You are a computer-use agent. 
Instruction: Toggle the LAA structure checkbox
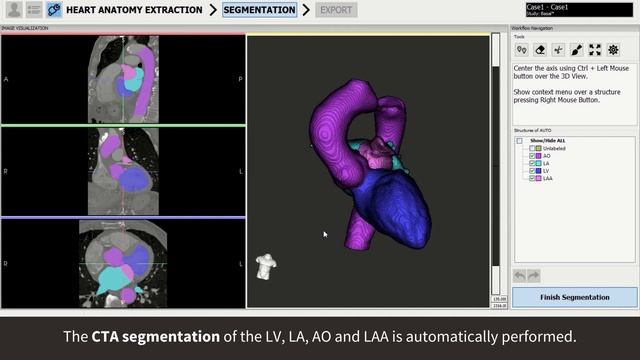click(532, 178)
